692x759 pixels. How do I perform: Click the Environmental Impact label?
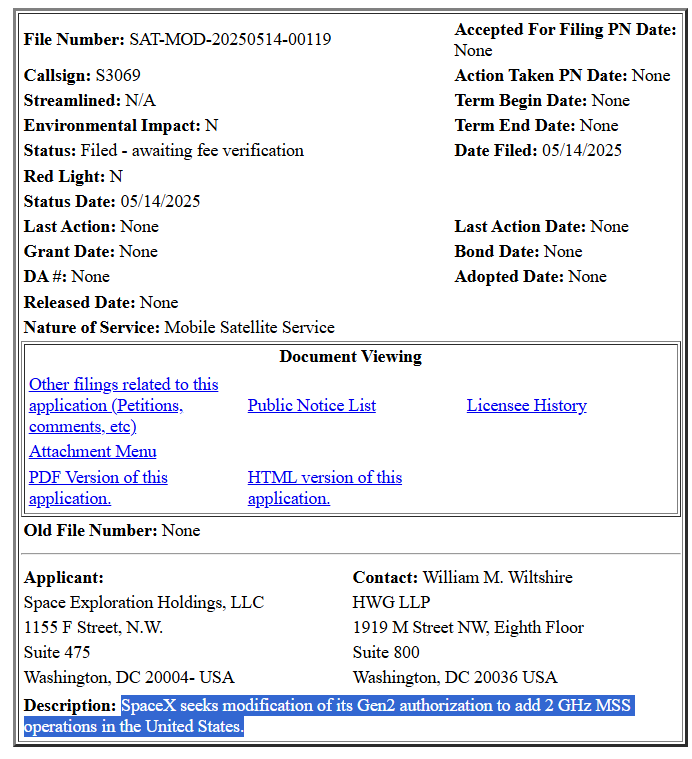pyautogui.click(x=112, y=125)
